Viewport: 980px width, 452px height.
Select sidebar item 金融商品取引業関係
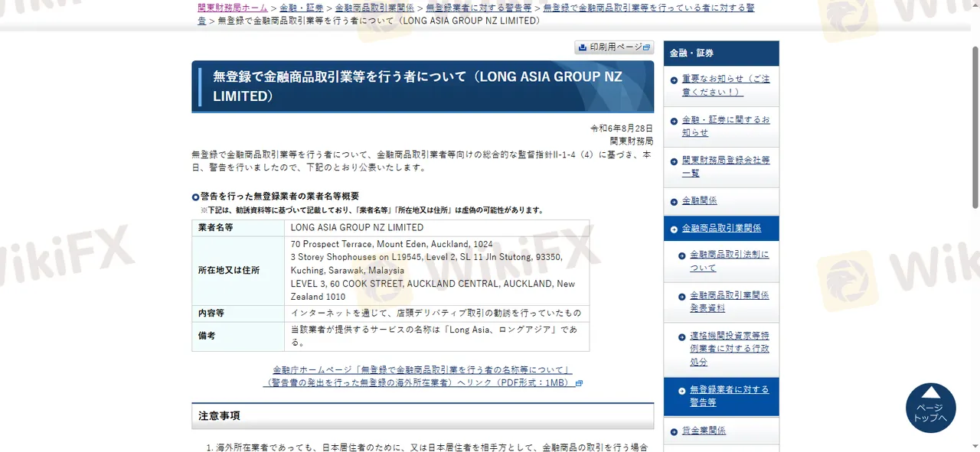[x=721, y=229]
